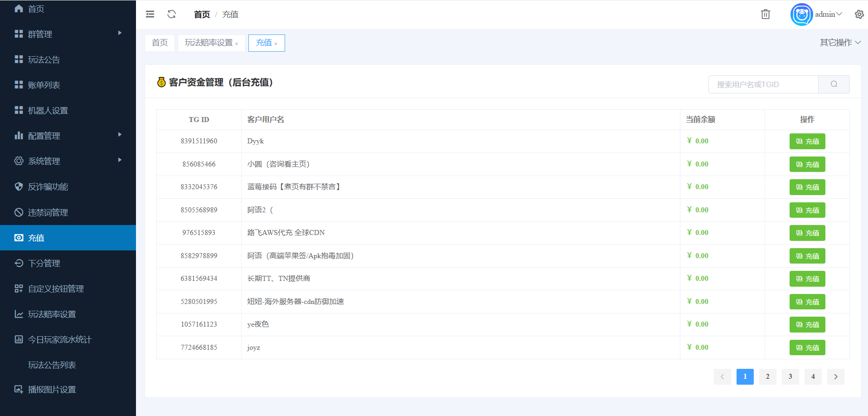Close the 玩法赔率设置 tab
The image size is (868, 416).
237,44
